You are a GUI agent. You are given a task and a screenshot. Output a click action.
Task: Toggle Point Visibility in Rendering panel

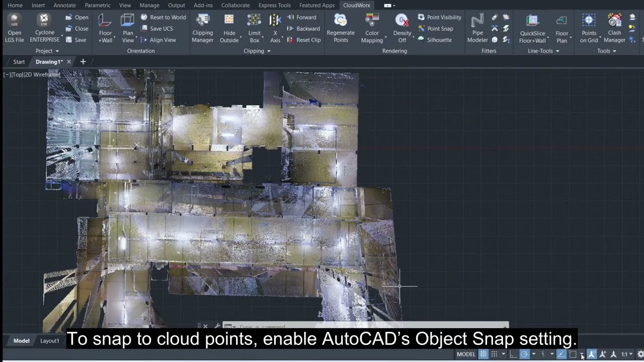tap(439, 17)
